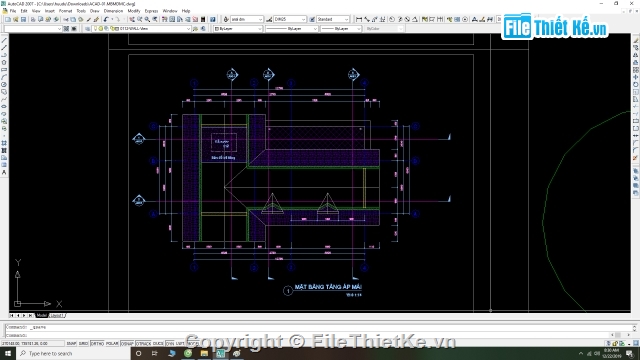The height and width of the screenshot is (360, 640).
Task: Open the Express menu
Action: (151, 11)
